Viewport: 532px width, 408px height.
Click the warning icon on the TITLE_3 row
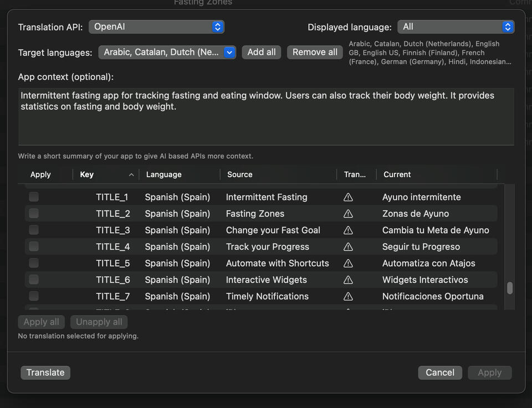(x=348, y=230)
